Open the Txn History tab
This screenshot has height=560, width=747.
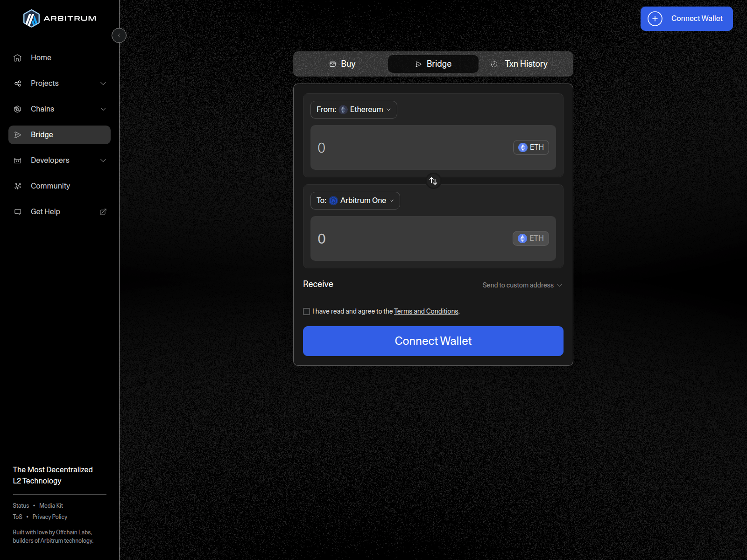(519, 64)
